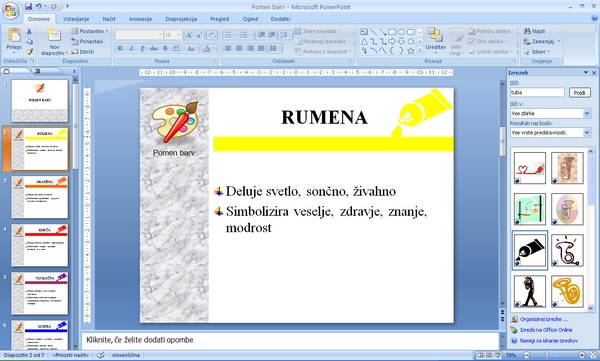Insert a text box from the shapes gallery

click(x=364, y=32)
